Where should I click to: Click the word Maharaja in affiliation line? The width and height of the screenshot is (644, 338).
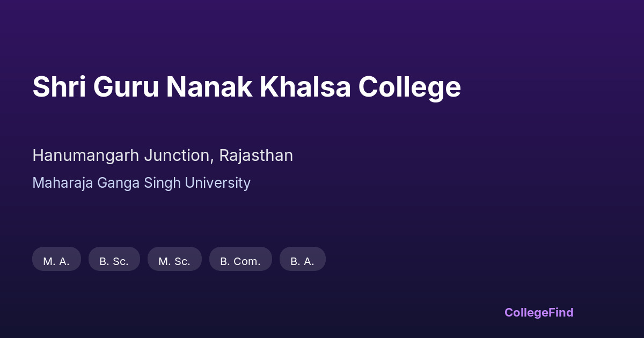click(x=63, y=183)
